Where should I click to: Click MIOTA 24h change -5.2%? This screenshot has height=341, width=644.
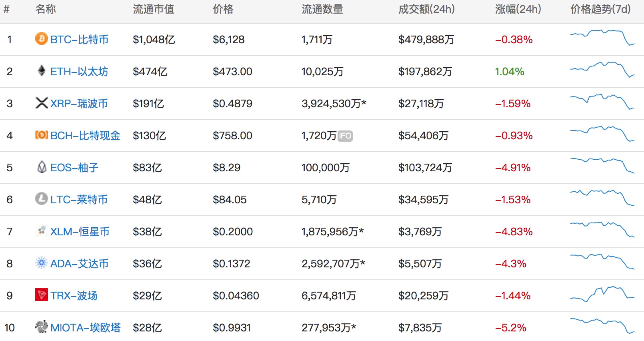pos(511,328)
